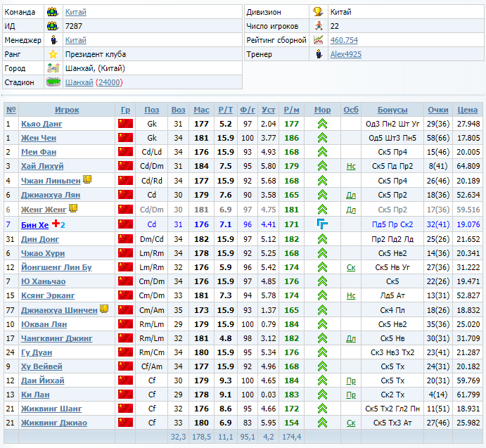The width and height of the screenshot is (486, 448).
Task: Click the yellow note icon next to Джианхуа Шинчен
Action: coord(103,308)
